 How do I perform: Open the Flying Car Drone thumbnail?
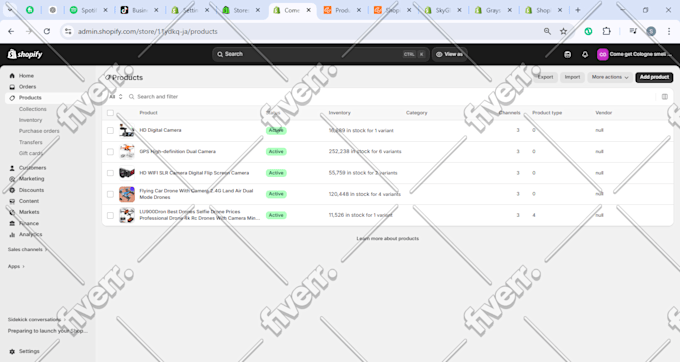coord(127,194)
